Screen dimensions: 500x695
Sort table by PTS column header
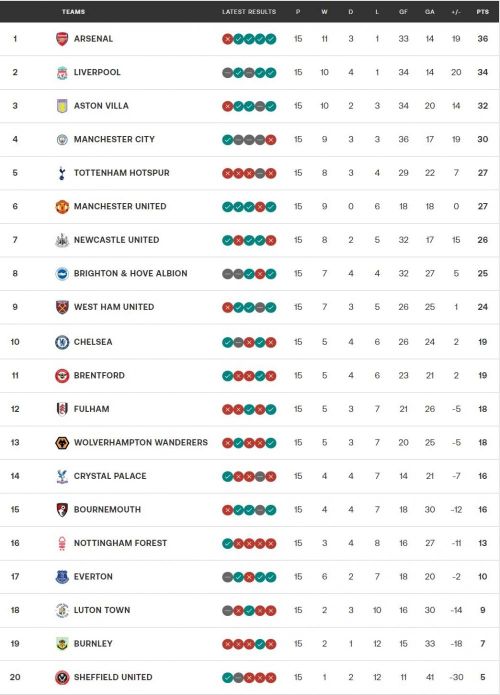(483, 12)
